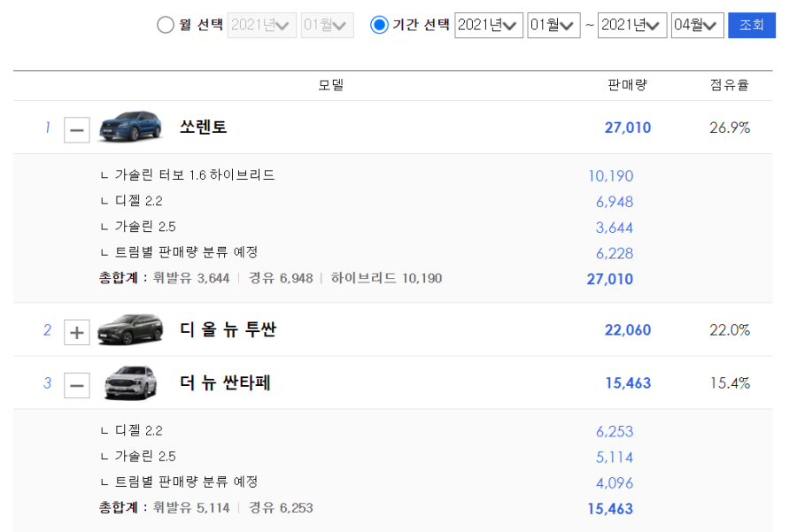Click the rank number 1

(x=47, y=127)
